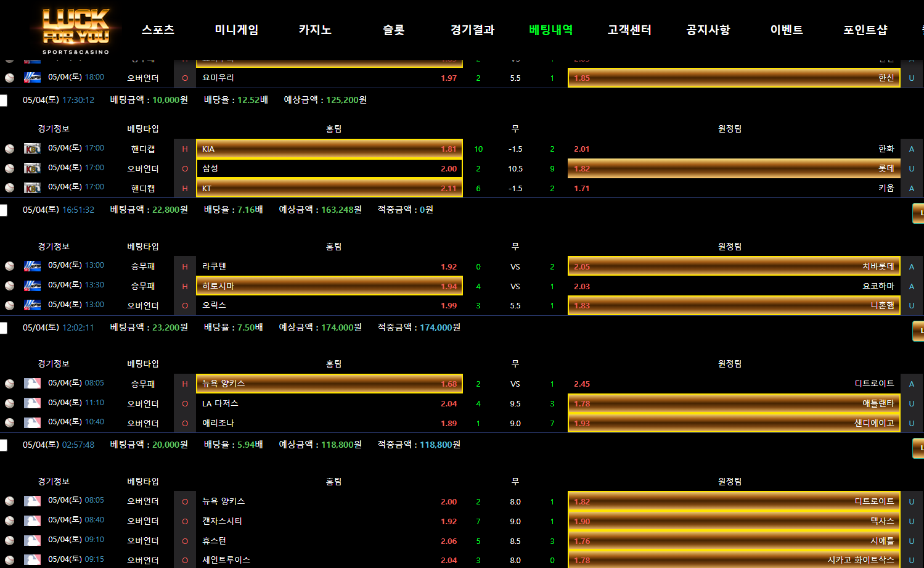
Task: Open the 고객센터 page
Action: pyautogui.click(x=629, y=30)
